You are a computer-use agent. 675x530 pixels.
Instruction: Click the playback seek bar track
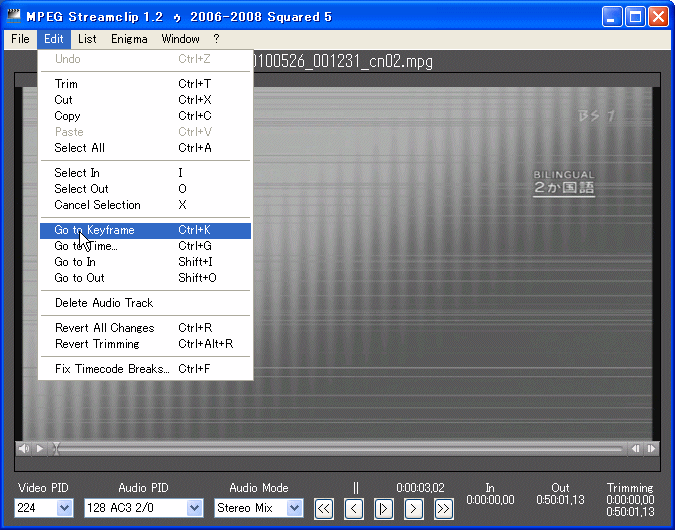[x=340, y=449]
